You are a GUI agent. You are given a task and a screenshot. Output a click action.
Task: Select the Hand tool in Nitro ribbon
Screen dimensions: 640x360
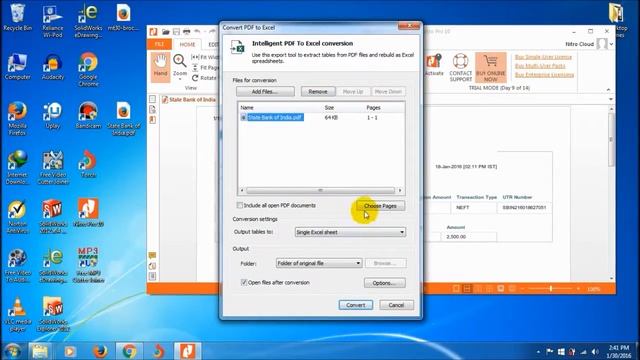click(x=160, y=67)
